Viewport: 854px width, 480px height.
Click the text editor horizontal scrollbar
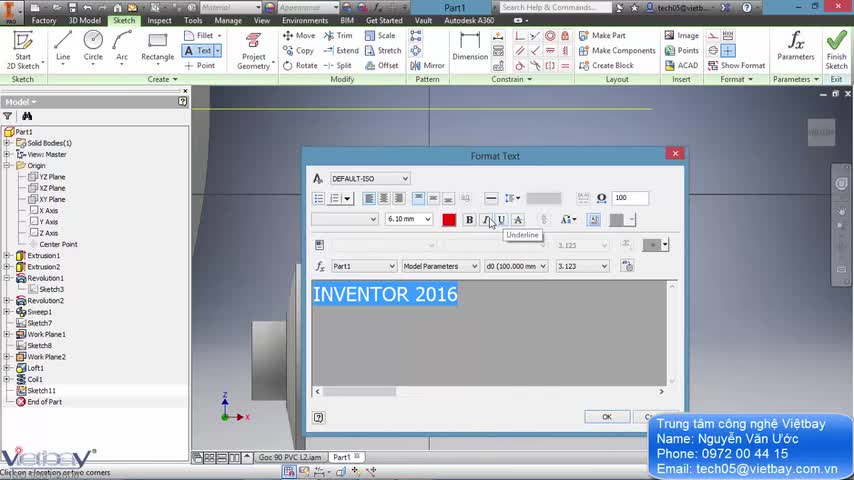(489, 391)
